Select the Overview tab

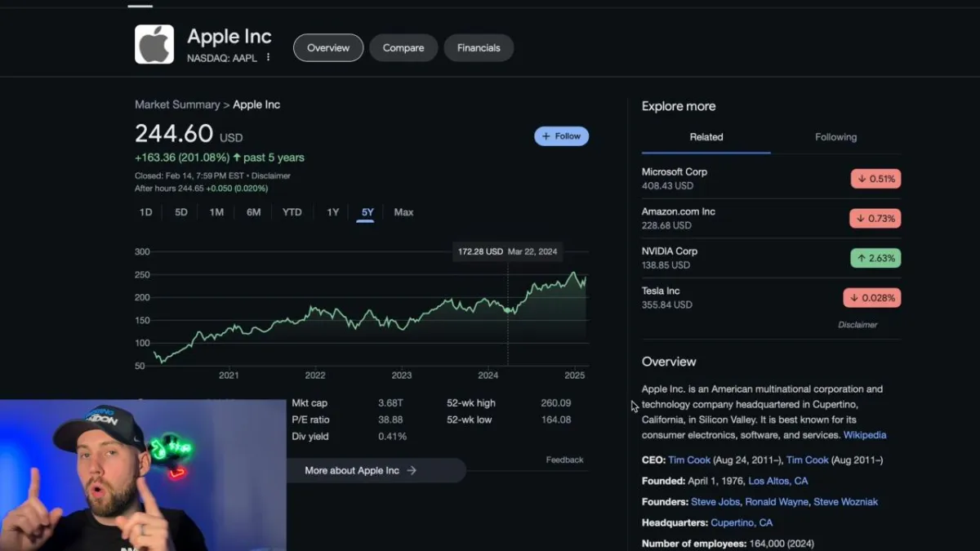point(328,48)
